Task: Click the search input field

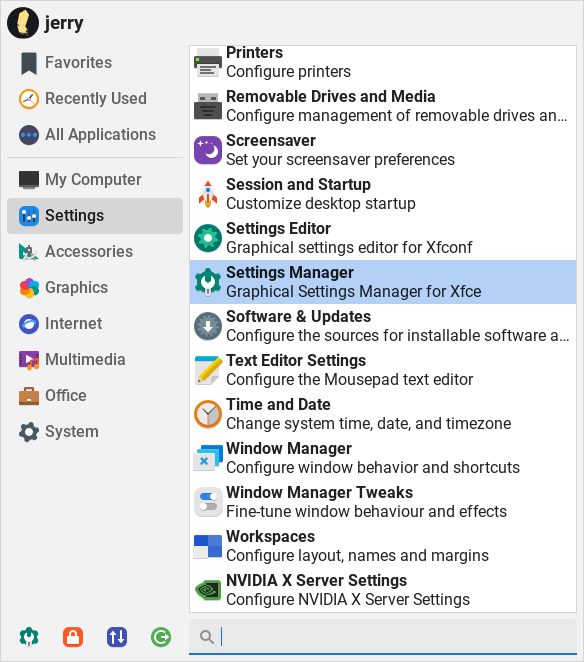Action: click(x=383, y=637)
